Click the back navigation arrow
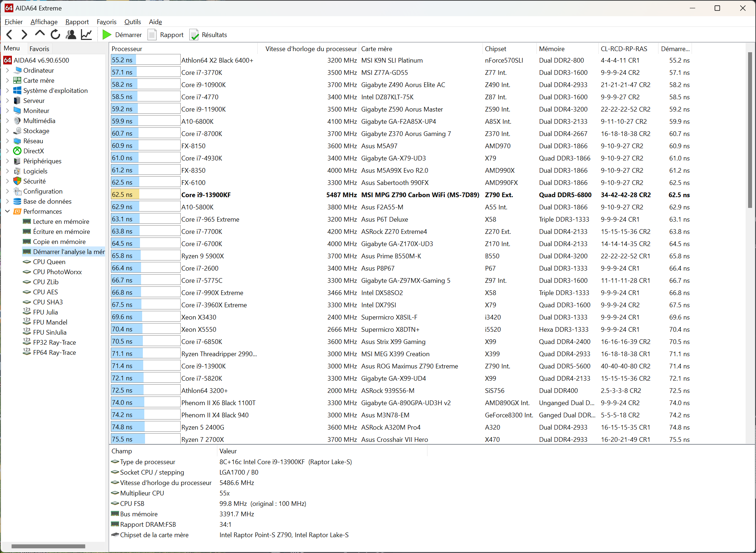This screenshot has height=553, width=756. tap(10, 35)
